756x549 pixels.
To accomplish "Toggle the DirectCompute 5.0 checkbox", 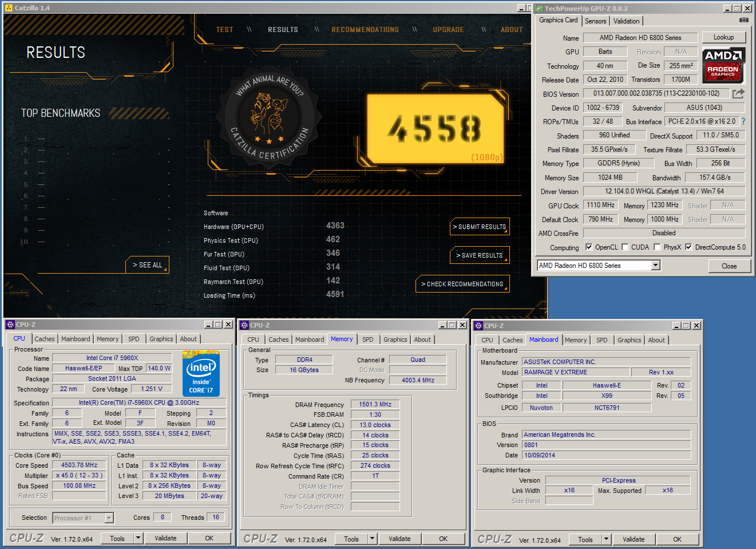I will tap(689, 247).
